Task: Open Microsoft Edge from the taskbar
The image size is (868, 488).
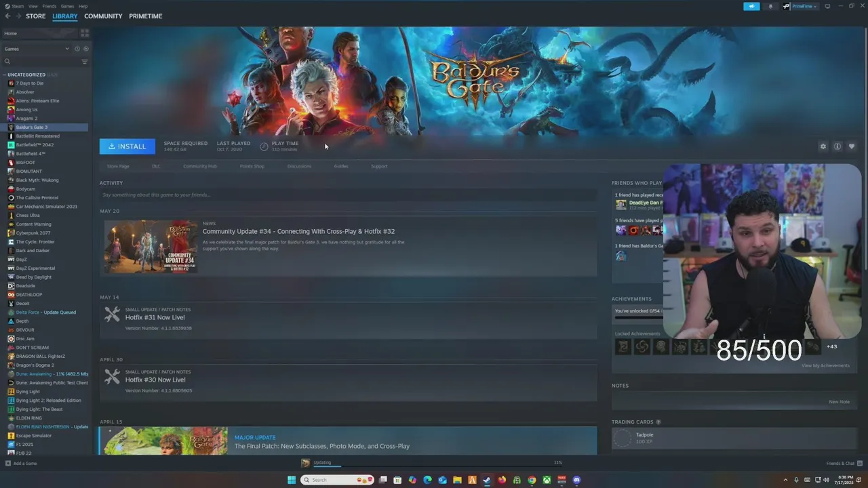Action: point(427,480)
